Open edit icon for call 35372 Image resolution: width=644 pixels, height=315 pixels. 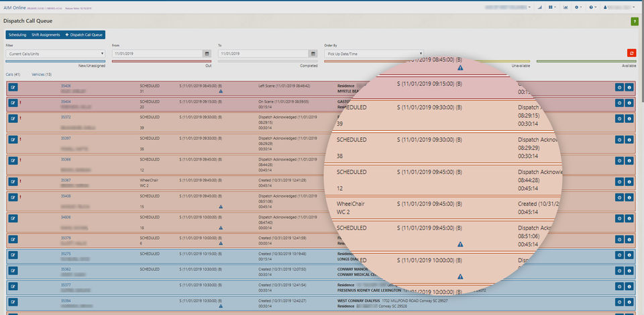pos(13,118)
